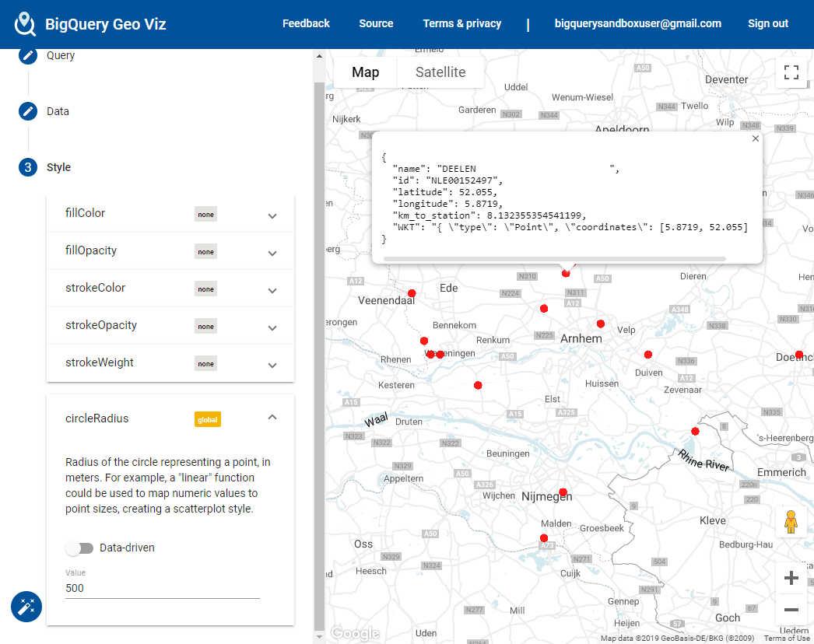Image resolution: width=814 pixels, height=644 pixels.
Task: Click the Veenendaal town label
Action: coord(386,300)
